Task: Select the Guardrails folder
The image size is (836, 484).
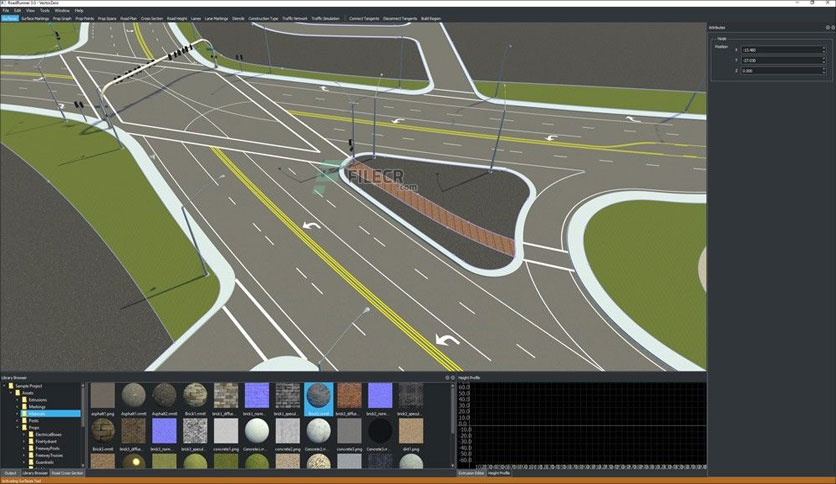Action: pyautogui.click(x=44, y=462)
